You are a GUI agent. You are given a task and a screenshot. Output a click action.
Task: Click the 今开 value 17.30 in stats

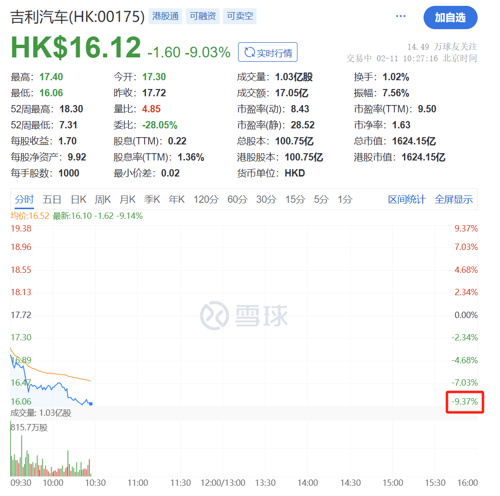(x=154, y=77)
